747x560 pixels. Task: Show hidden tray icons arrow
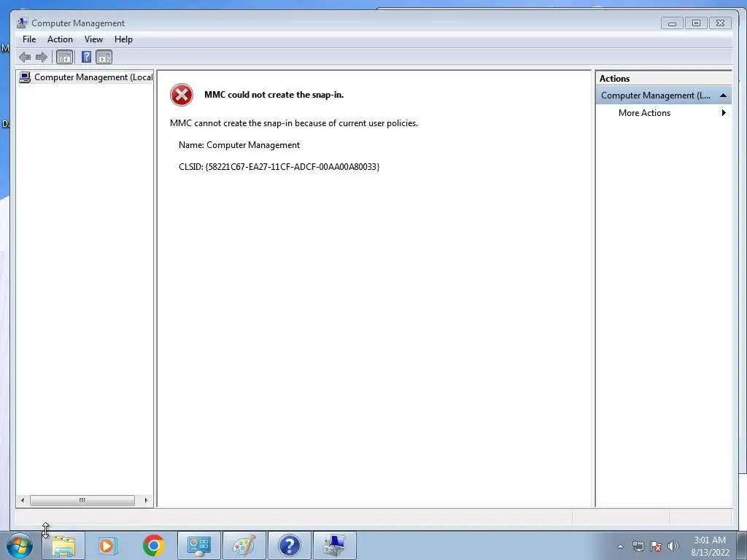coord(620,546)
